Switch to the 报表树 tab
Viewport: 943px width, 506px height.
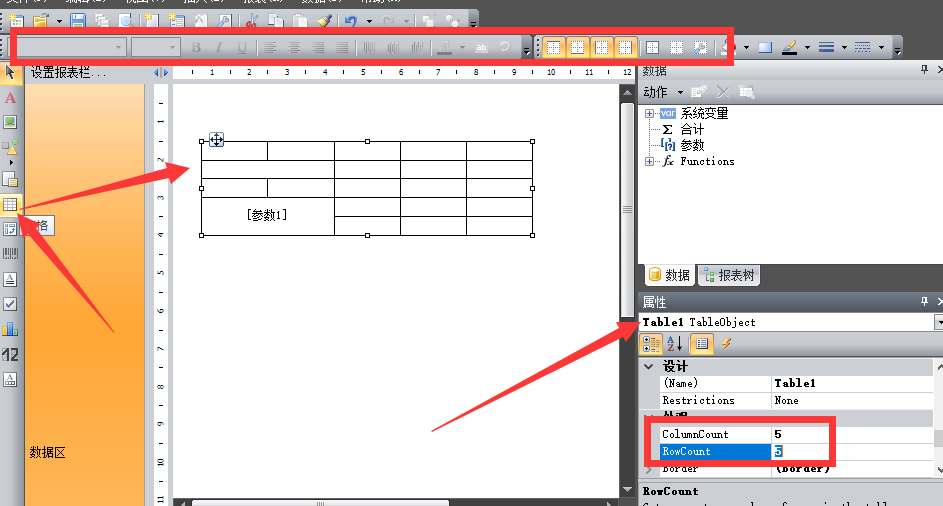click(729, 275)
